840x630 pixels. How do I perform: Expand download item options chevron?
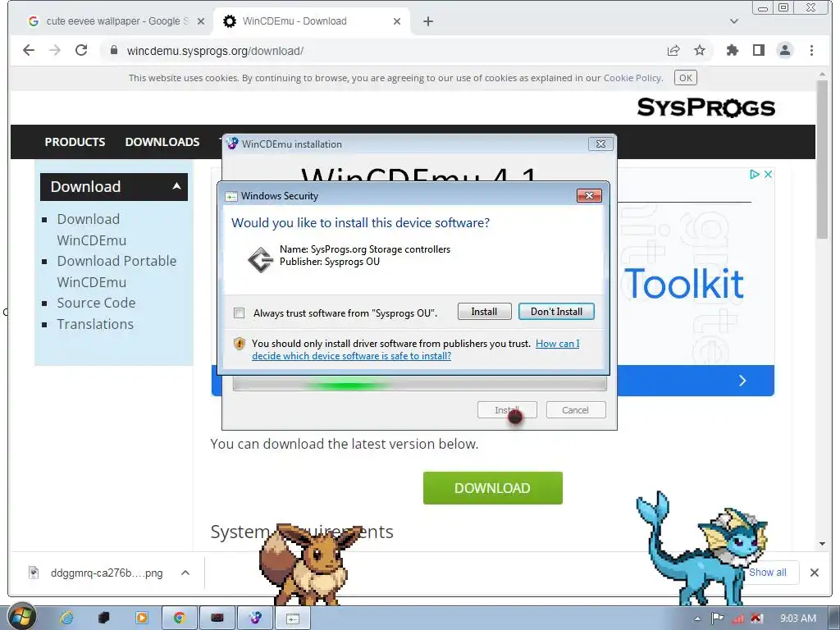point(185,573)
